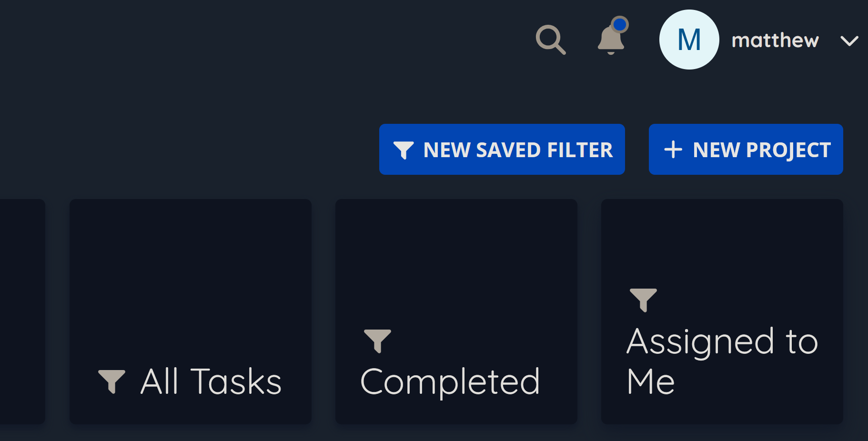The height and width of the screenshot is (441, 868).
Task: Select the partially visible card at left edge
Action: coord(22,311)
